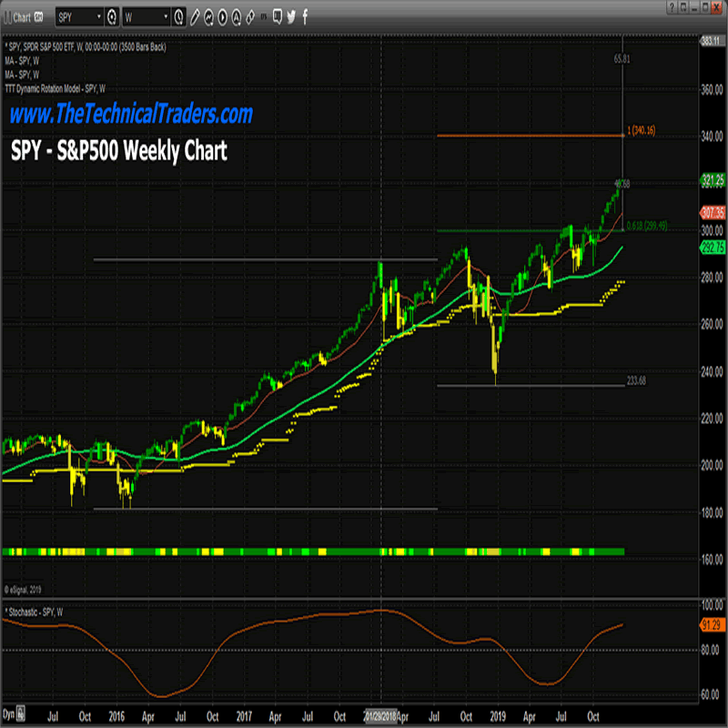Click the link badge next to Chart
The image size is (728, 728).
coord(39,17)
